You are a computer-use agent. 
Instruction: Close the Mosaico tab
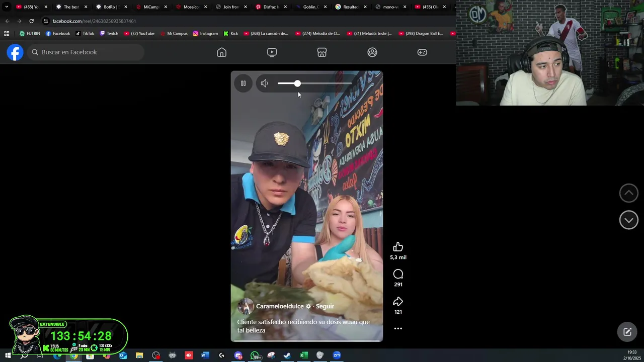coord(205,7)
